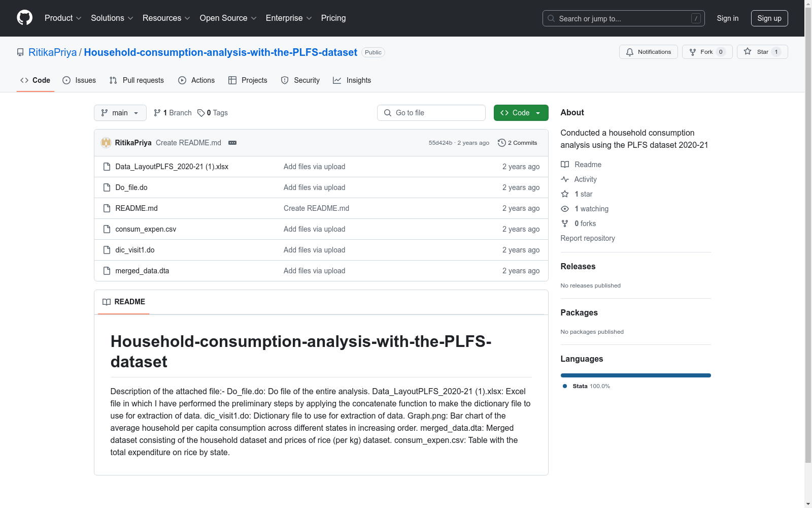View the Insights tab
The image size is (812, 508).
[x=352, y=80]
